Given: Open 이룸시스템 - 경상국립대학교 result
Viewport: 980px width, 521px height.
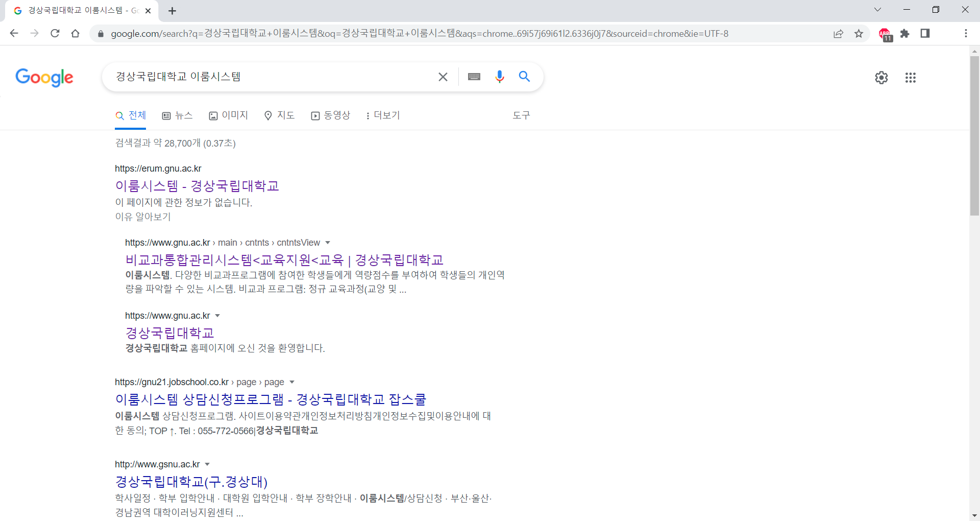Looking at the screenshot, I should coord(197,186).
